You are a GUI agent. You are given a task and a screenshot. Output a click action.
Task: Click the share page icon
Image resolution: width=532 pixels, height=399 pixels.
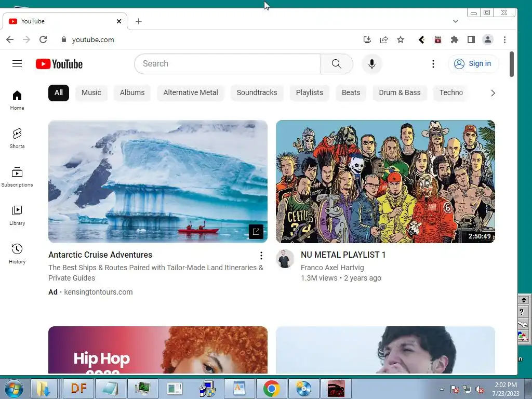click(x=384, y=39)
